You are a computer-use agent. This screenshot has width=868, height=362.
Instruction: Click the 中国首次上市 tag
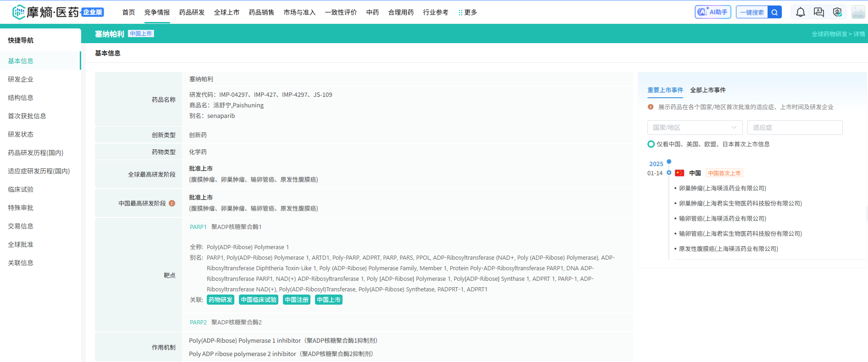724,173
